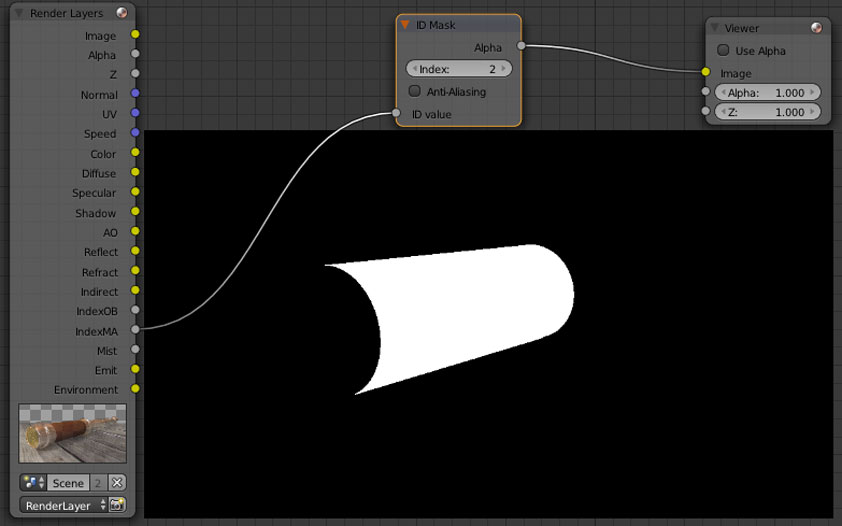This screenshot has width=842, height=526.
Task: Click the Viewer node preview sphere icon
Action: coord(816,28)
